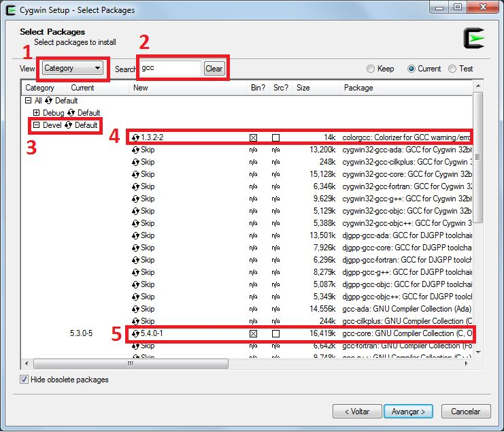Screen dimensions: 504x432
Task: Collapse the All category tree node
Action: [29, 101]
